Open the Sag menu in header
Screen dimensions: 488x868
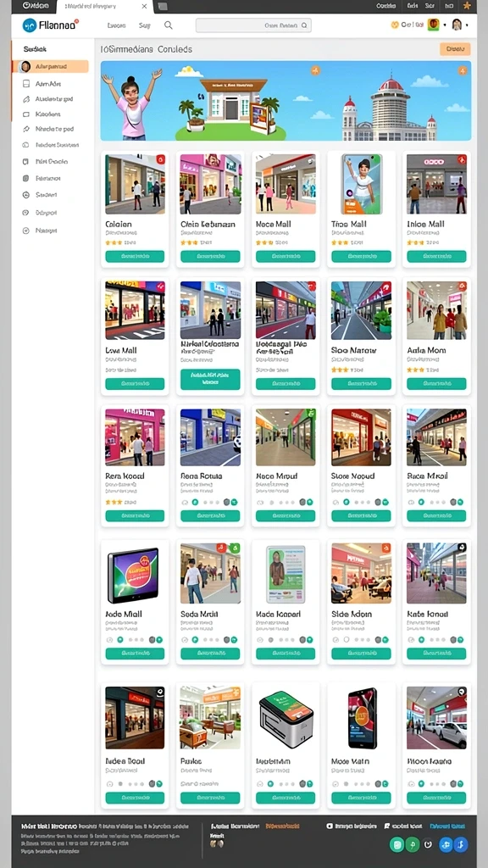[x=144, y=25]
